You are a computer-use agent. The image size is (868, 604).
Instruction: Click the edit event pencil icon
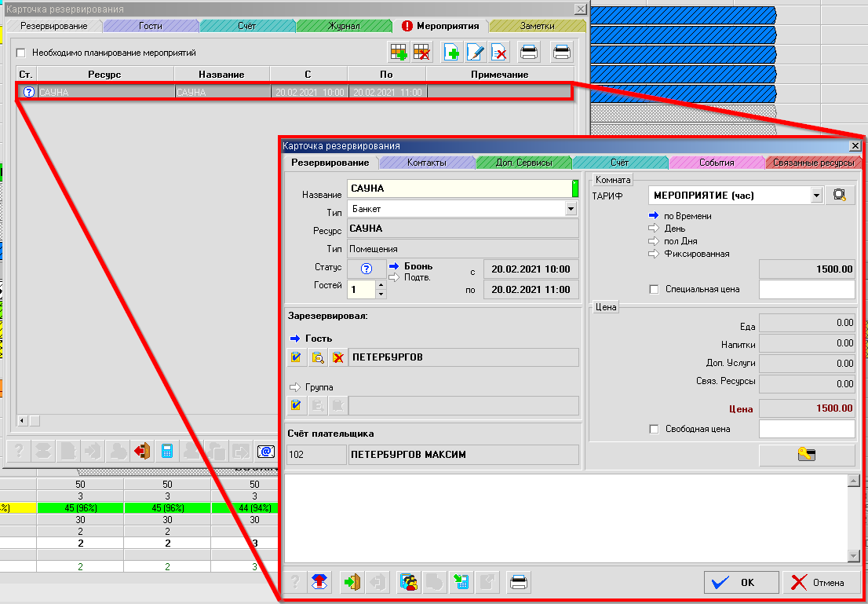[x=475, y=53]
